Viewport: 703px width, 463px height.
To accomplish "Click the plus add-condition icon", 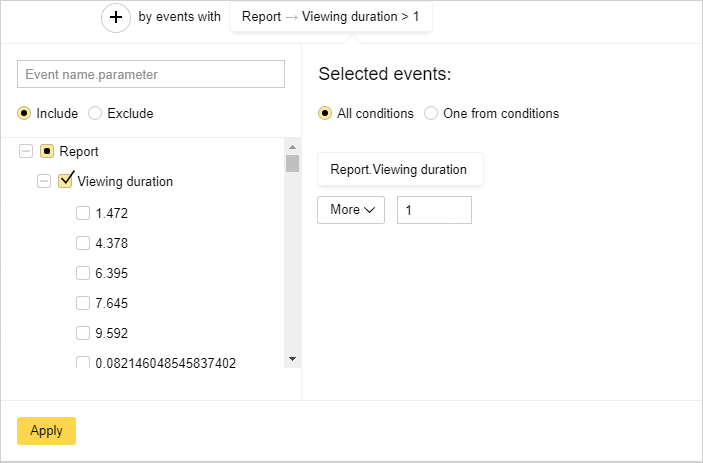I will coord(116,18).
